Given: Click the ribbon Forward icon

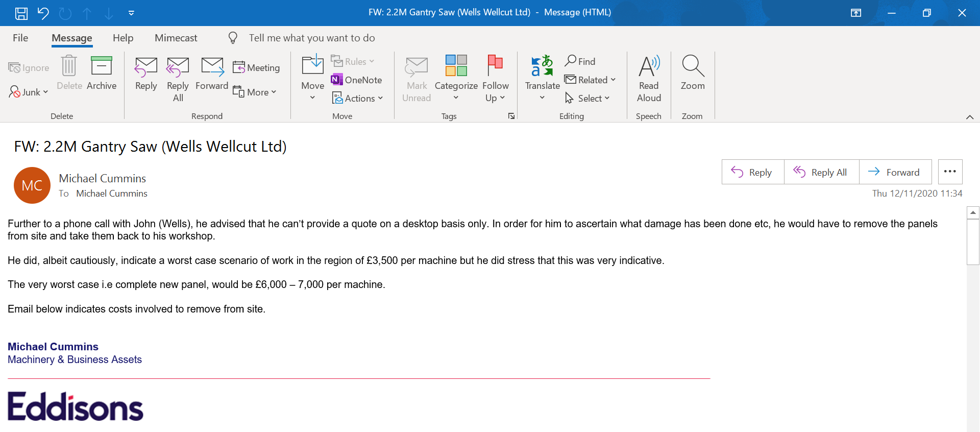Looking at the screenshot, I should [x=212, y=73].
